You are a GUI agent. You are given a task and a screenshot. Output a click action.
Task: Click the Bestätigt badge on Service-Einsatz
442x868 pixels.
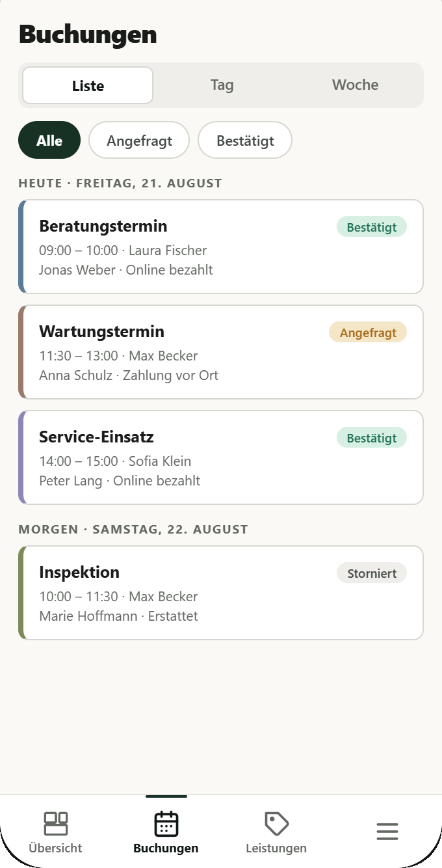(372, 438)
